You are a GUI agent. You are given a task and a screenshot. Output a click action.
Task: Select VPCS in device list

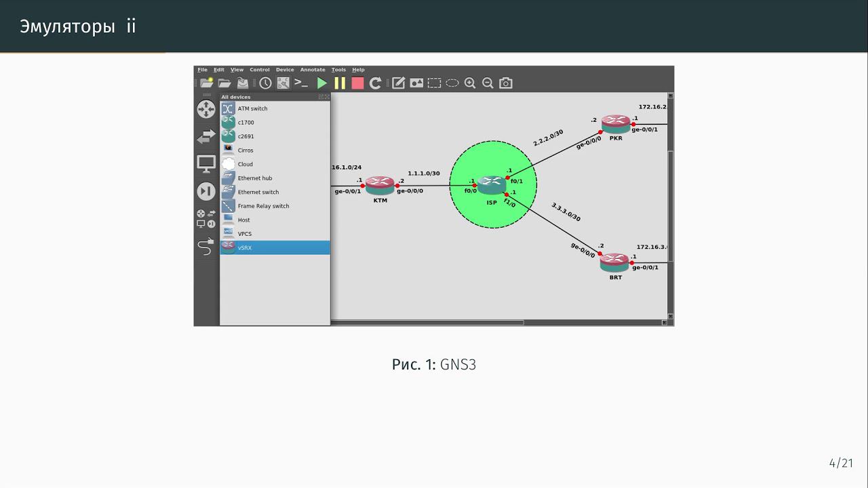click(x=275, y=234)
